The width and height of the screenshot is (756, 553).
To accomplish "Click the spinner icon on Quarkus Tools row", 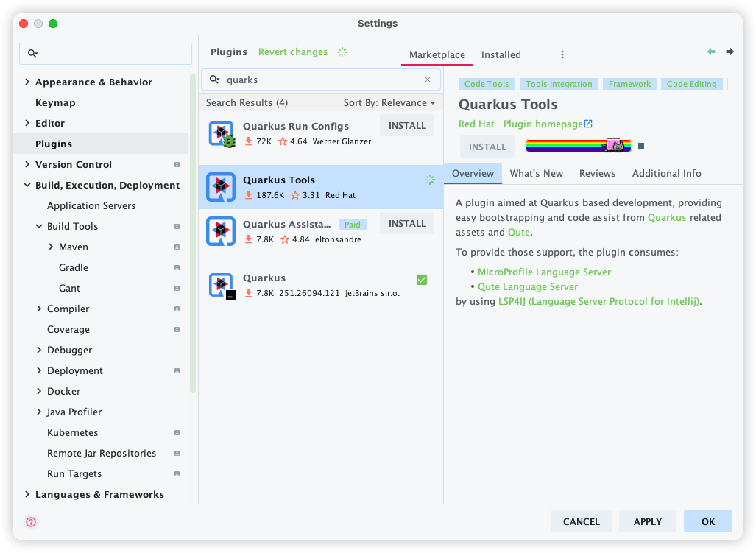I will [430, 180].
